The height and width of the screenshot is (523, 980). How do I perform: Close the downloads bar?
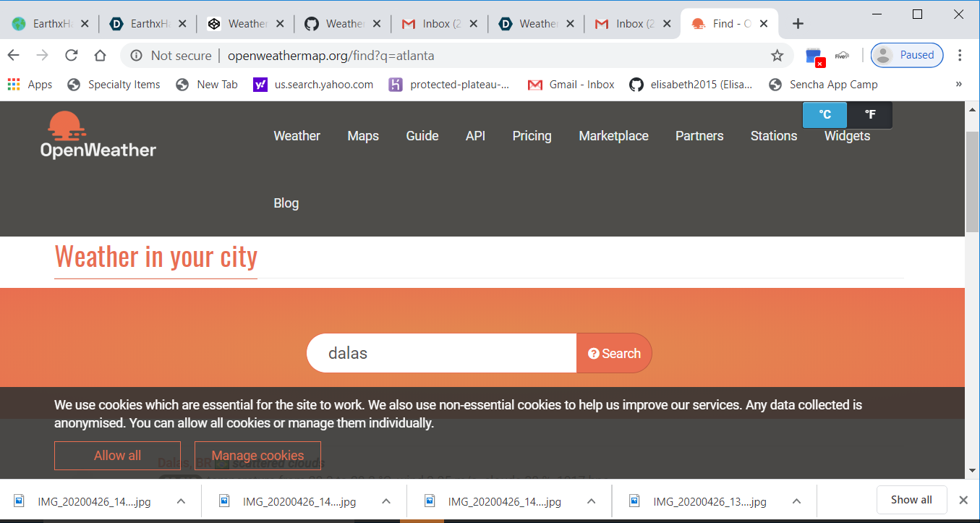pos(963,500)
